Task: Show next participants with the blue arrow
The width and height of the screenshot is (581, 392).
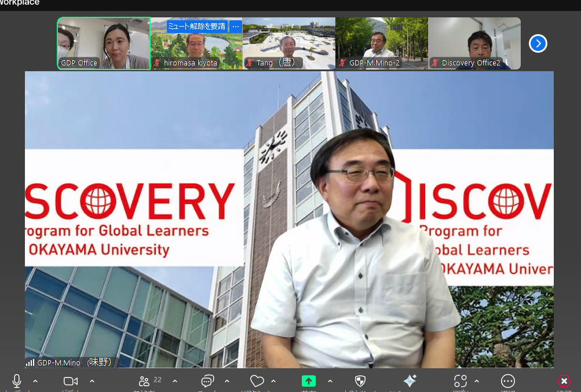Action: (x=538, y=43)
